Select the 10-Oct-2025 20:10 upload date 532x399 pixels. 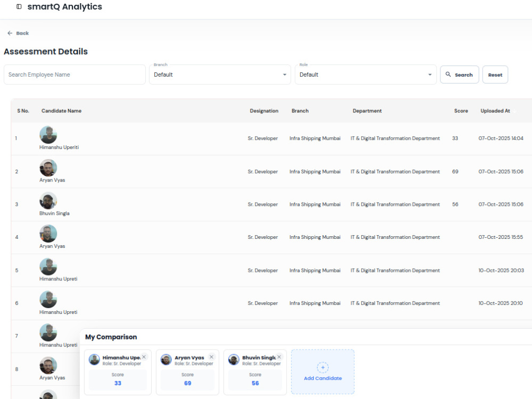[501, 303]
